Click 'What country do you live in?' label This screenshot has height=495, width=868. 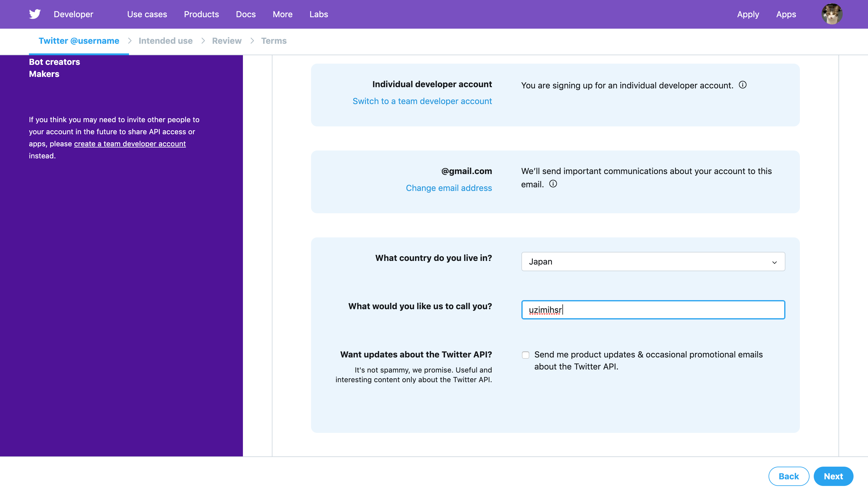pos(433,258)
